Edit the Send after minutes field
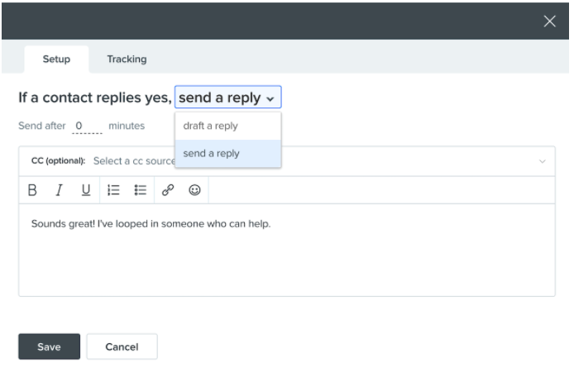 [87, 127]
